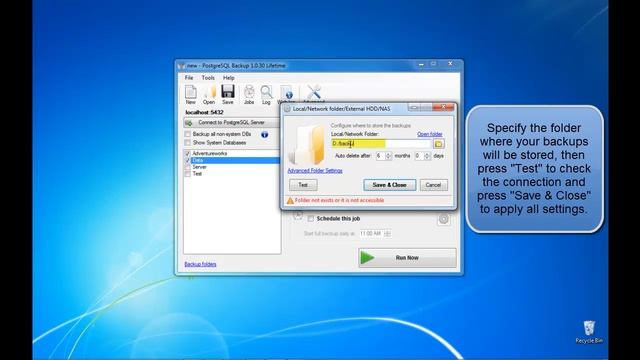640x360 pixels.
Task: Uncheck the Adventureworks database checkbox
Action: [x=188, y=153]
